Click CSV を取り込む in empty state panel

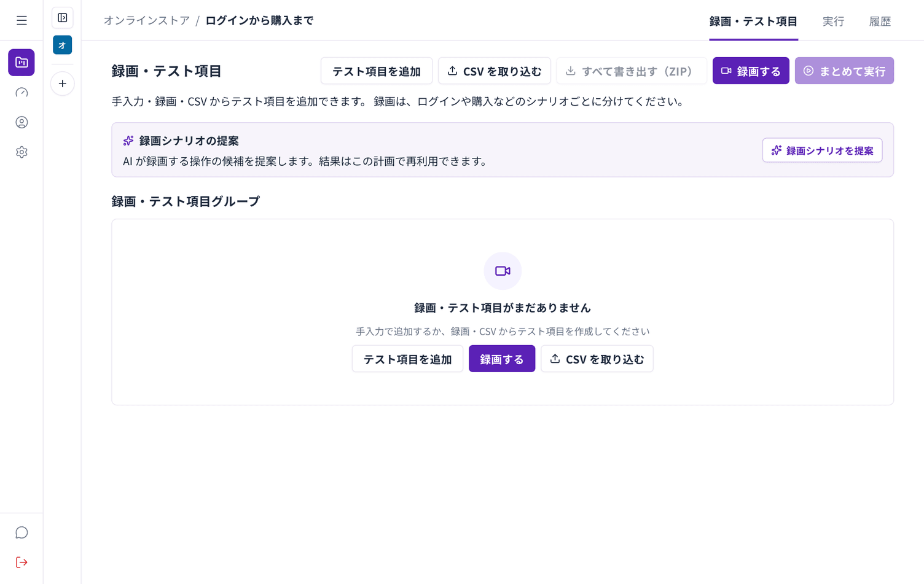click(x=597, y=359)
